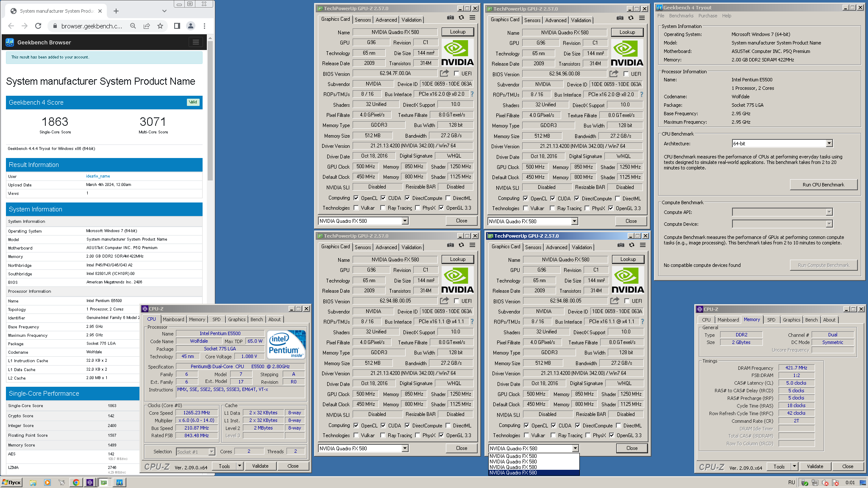The height and width of the screenshot is (488, 868).
Task: Click Tools dropdown arrow in CPU-Z Memory window
Action: (794, 466)
